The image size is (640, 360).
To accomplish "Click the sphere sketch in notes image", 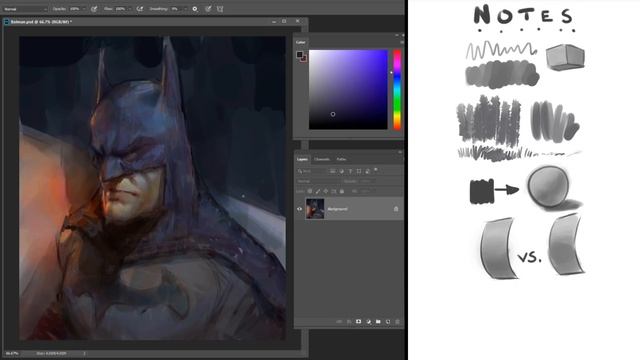I will pos(548,186).
